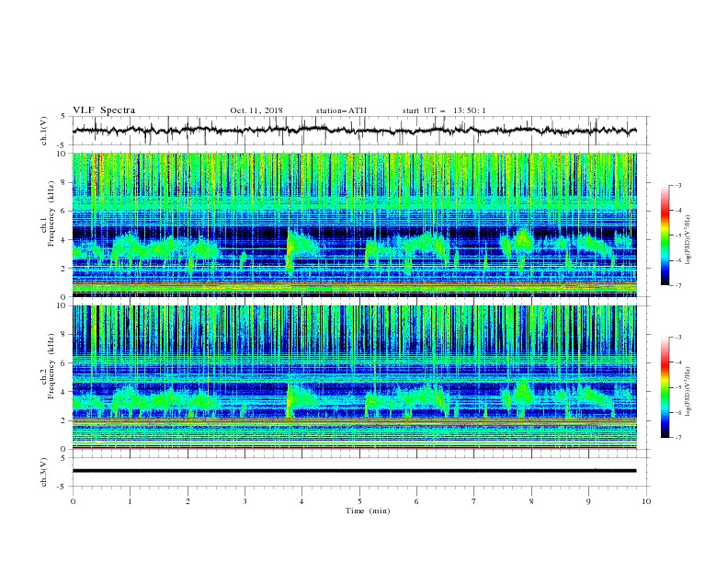Click the "4" minute tick label
728x563 pixels.
tap(301, 501)
